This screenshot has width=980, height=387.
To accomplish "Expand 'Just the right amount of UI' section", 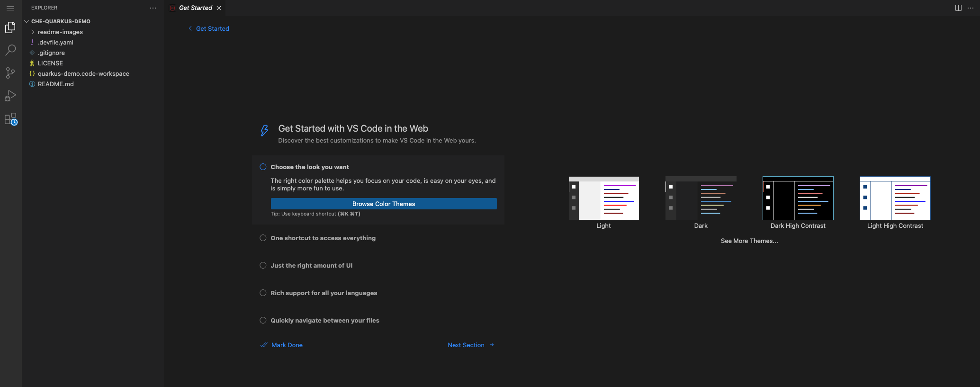I will coord(311,265).
